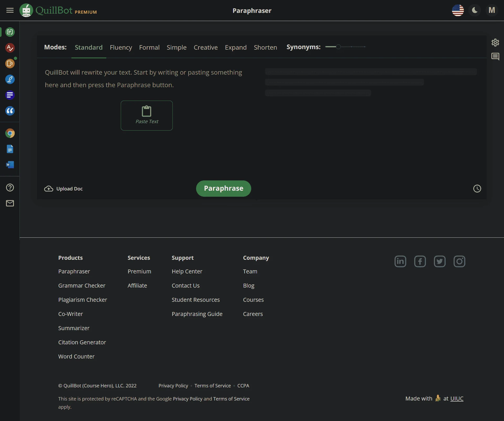
Task: Open Team company link
Action: 250,271
